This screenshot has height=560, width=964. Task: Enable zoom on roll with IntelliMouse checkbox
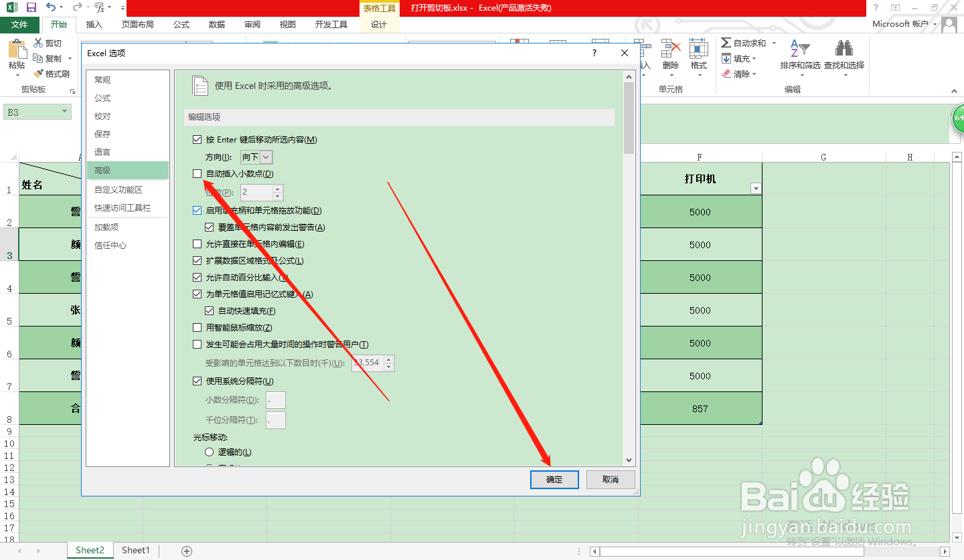coord(197,328)
